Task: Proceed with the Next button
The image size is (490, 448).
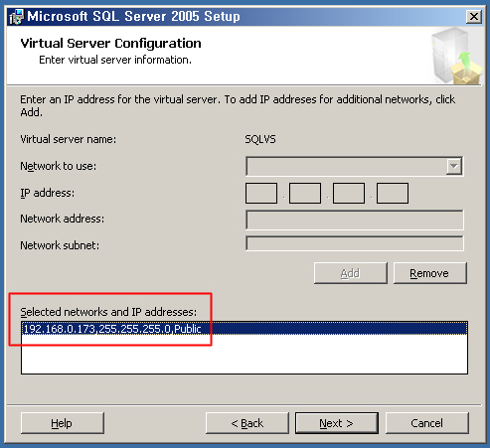Action: pyautogui.click(x=337, y=423)
